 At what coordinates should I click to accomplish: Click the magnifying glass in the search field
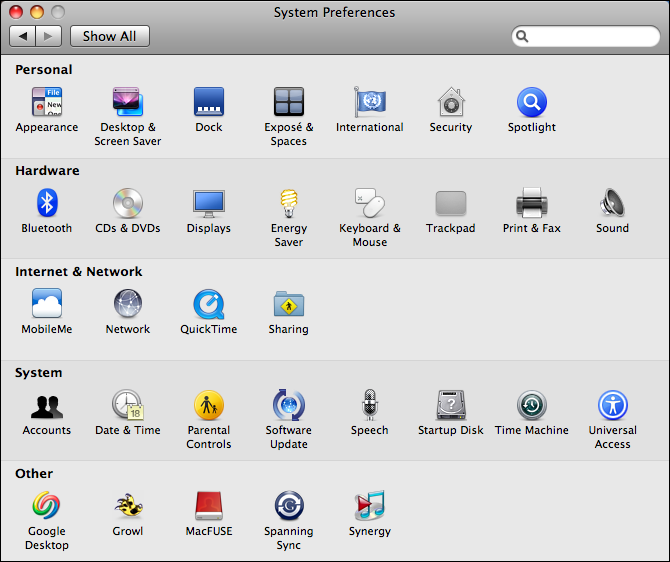pos(522,36)
